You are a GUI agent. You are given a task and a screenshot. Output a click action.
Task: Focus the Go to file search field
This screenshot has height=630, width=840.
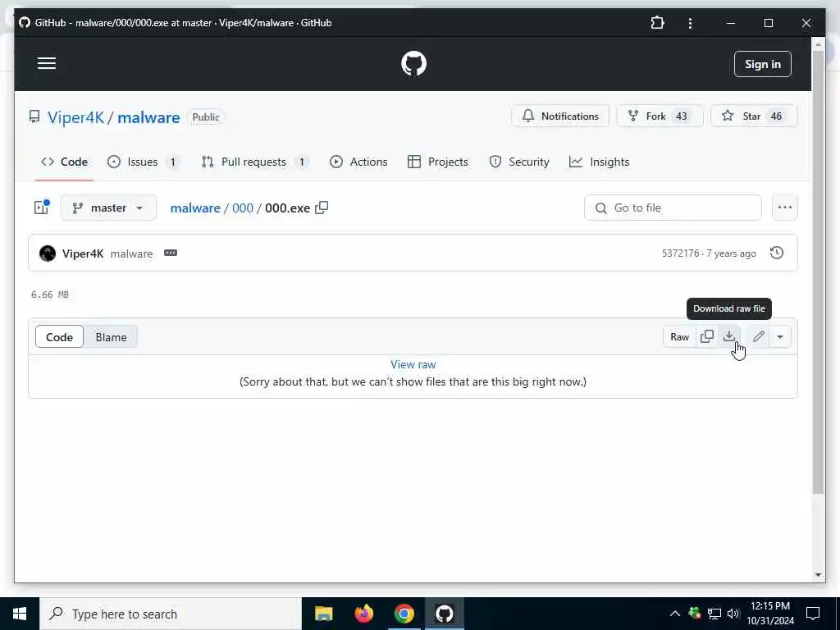[x=673, y=208]
